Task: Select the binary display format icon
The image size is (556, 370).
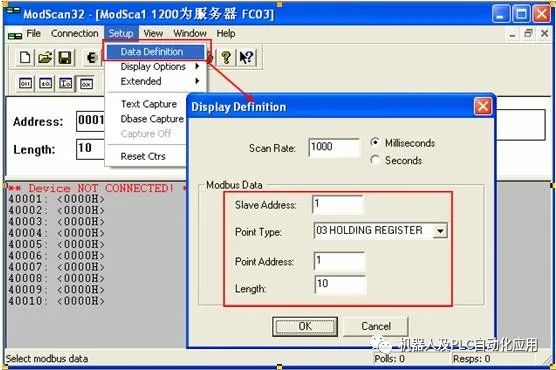Action: coord(26,84)
